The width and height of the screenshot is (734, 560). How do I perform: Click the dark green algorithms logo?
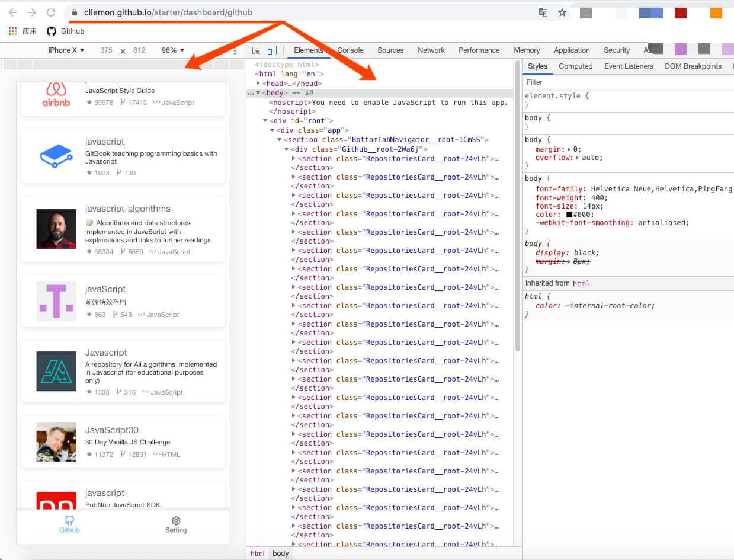coord(56,372)
